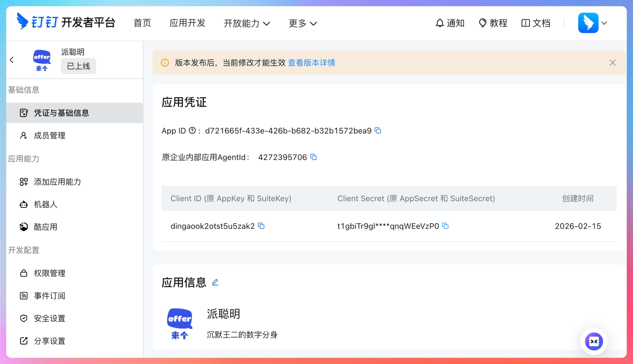Open the floating assistant chat icon
The width and height of the screenshot is (633, 364).
coord(594,341)
